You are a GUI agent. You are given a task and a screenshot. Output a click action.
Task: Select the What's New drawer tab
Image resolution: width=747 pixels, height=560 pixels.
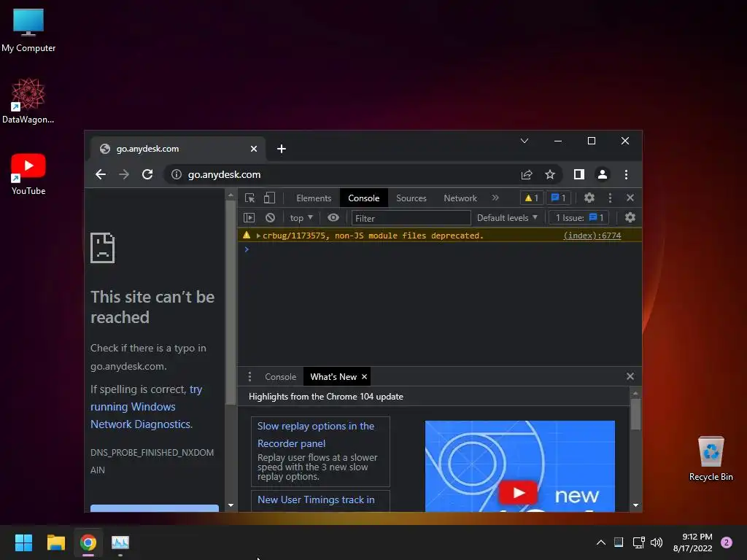(333, 377)
